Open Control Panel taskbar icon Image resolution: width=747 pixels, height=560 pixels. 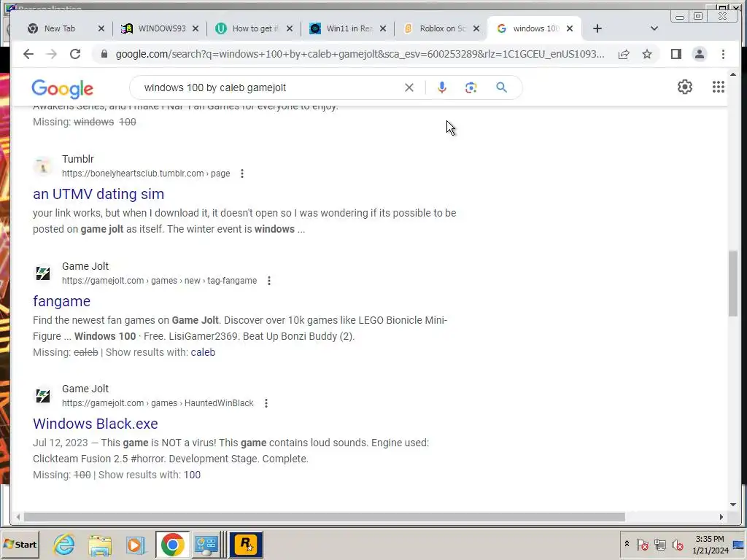click(206, 545)
